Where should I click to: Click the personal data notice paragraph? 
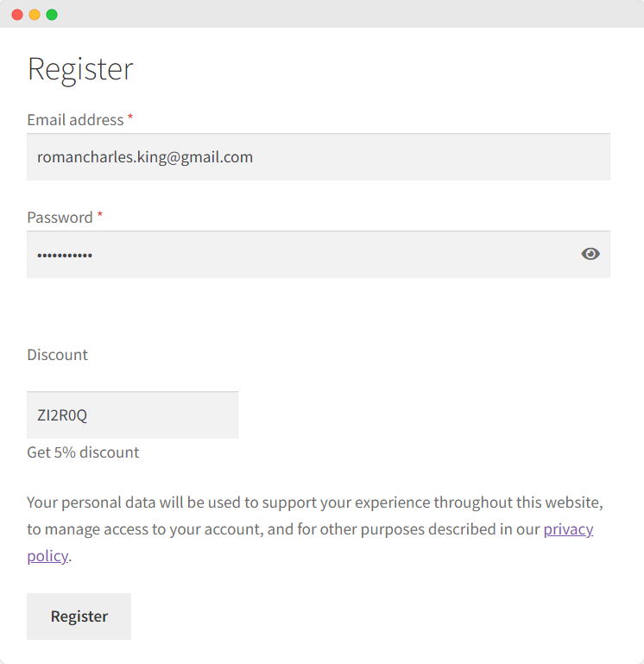coord(285,503)
